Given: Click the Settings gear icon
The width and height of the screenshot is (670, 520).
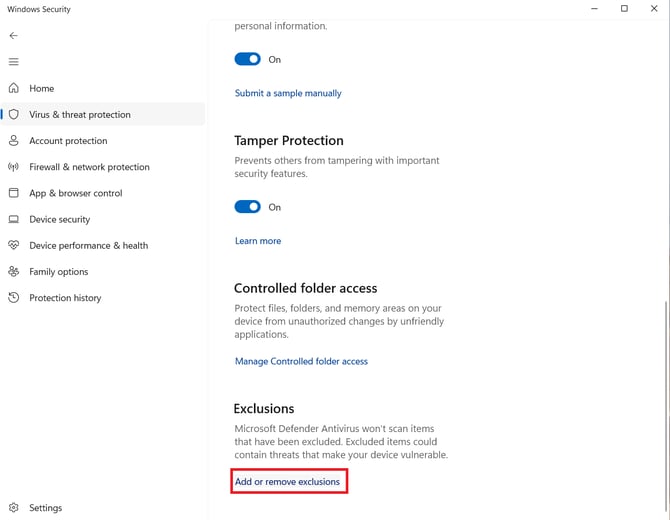Looking at the screenshot, I should (x=14, y=507).
